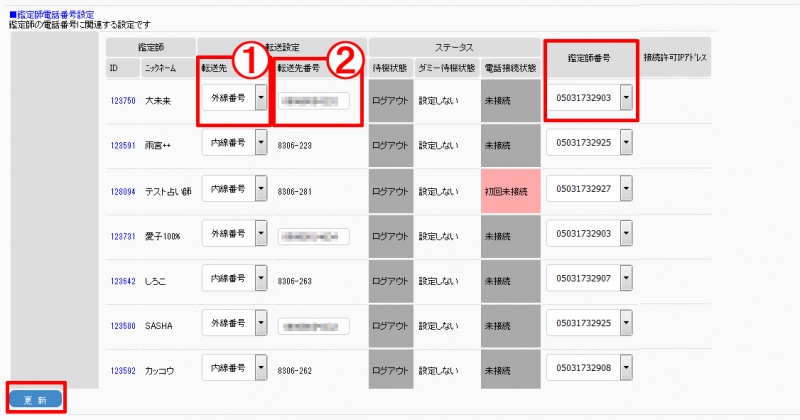Open ID link 123580
Viewport: 800px width, 420px height.
click(121, 326)
